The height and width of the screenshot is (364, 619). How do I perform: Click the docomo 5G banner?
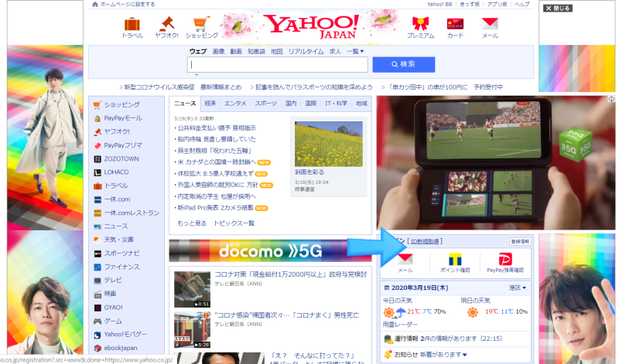pyautogui.click(x=270, y=251)
